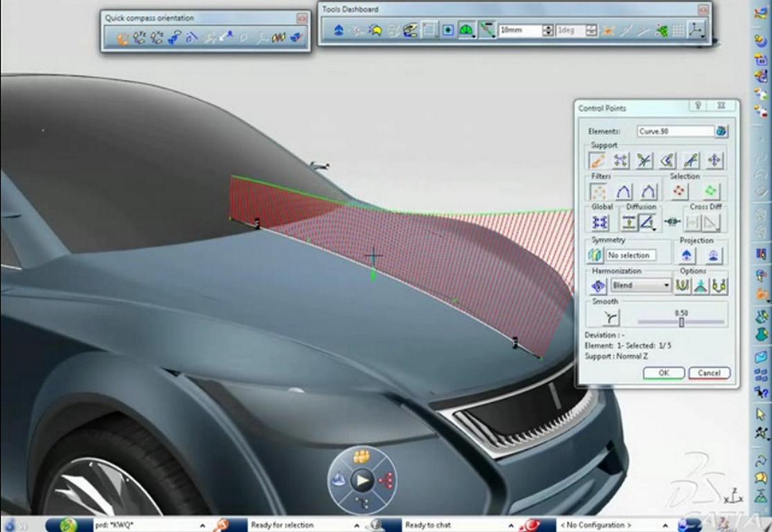Viewport: 772px width, 532px height.
Task: Click the last Options icon
Action: 719,285
